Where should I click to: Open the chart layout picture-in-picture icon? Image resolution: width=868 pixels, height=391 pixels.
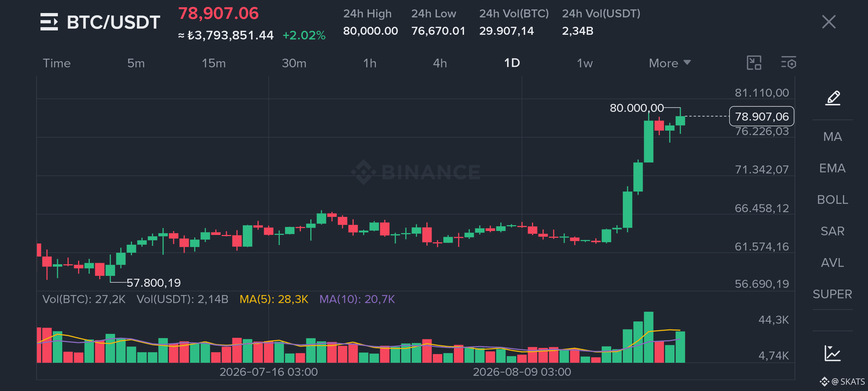click(x=754, y=63)
